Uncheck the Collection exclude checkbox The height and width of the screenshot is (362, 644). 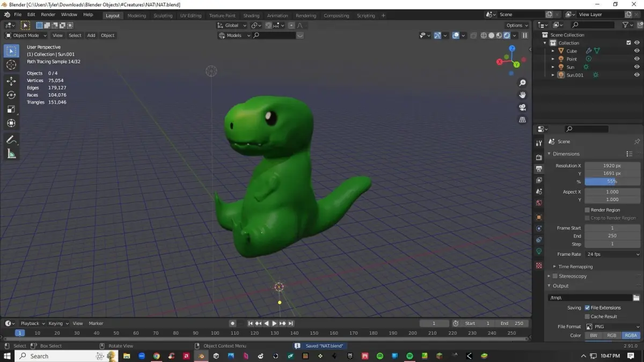(629, 43)
